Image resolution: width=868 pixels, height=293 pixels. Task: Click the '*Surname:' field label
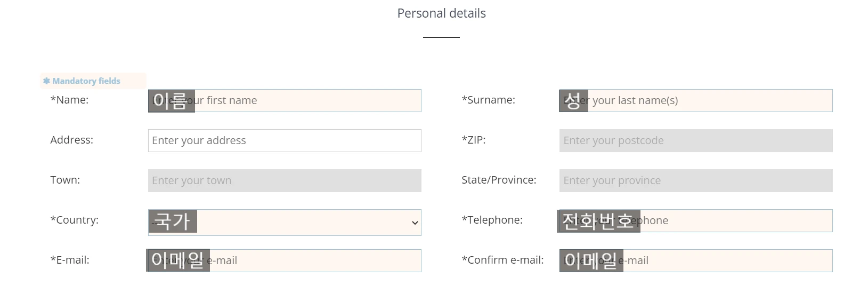pyautogui.click(x=488, y=100)
